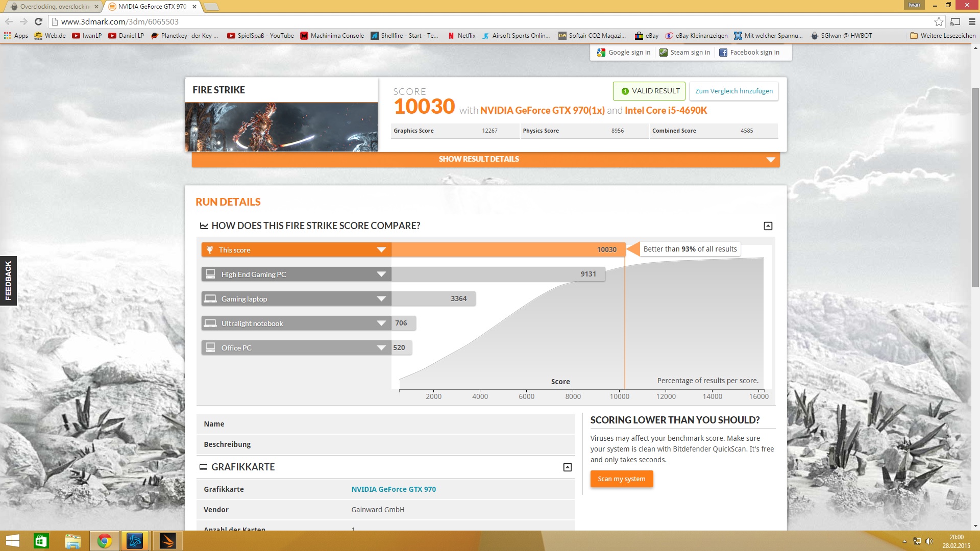980x551 pixels.
Task: Open the Airsoft Sports Online bookmark
Action: pyautogui.click(x=516, y=36)
